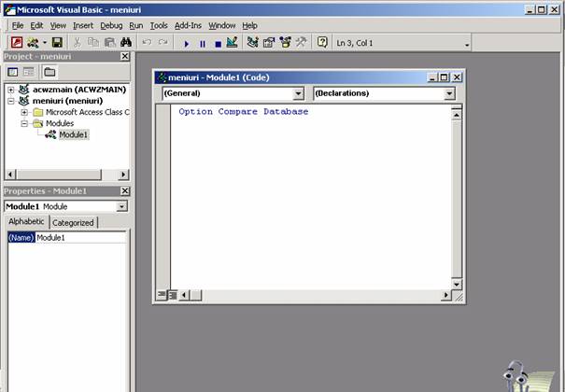This screenshot has width=565, height=392.
Task: Click View Code button in Project panel
Action: coord(13,72)
